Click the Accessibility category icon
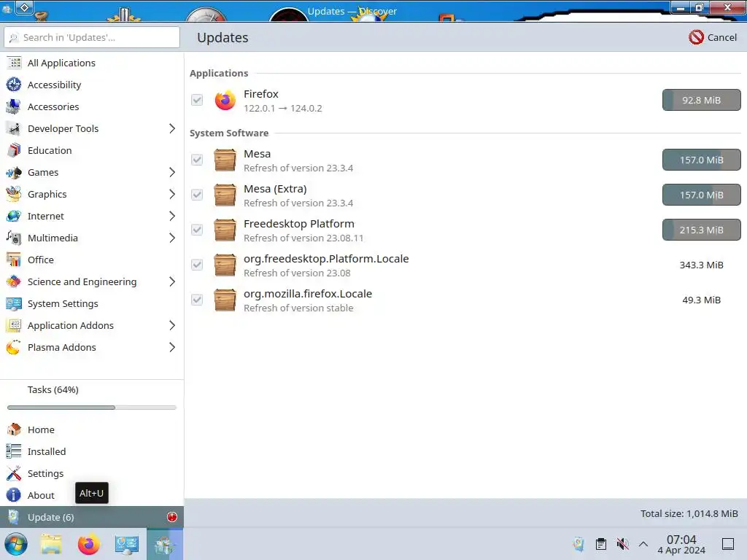This screenshot has width=747, height=560. point(14,85)
